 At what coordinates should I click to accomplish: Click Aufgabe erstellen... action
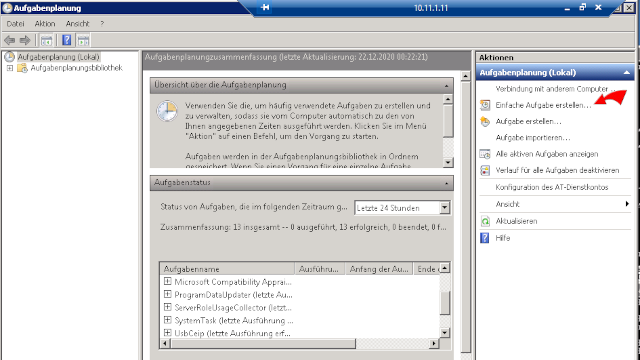pos(528,122)
